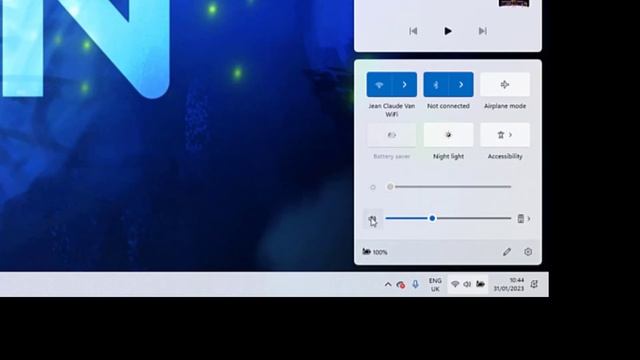Screen dimensions: 640x360
Task: Turn on Night light
Action: tap(448, 135)
